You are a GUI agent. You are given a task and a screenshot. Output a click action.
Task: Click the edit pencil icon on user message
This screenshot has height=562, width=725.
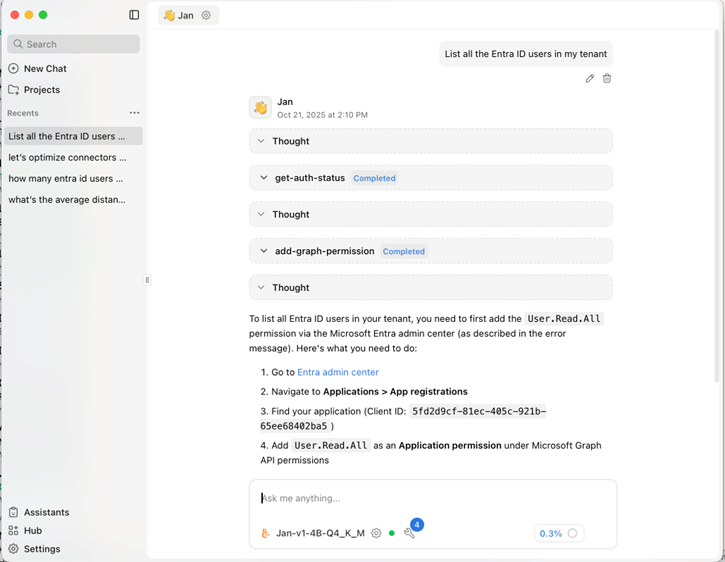click(x=590, y=78)
